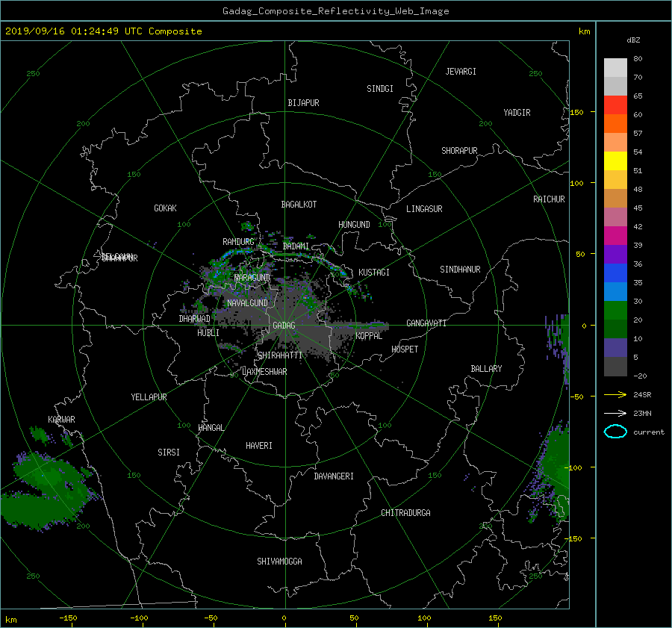Click the blue 35 dBZ color swatch
This screenshot has width=672, height=628.
tap(615, 273)
